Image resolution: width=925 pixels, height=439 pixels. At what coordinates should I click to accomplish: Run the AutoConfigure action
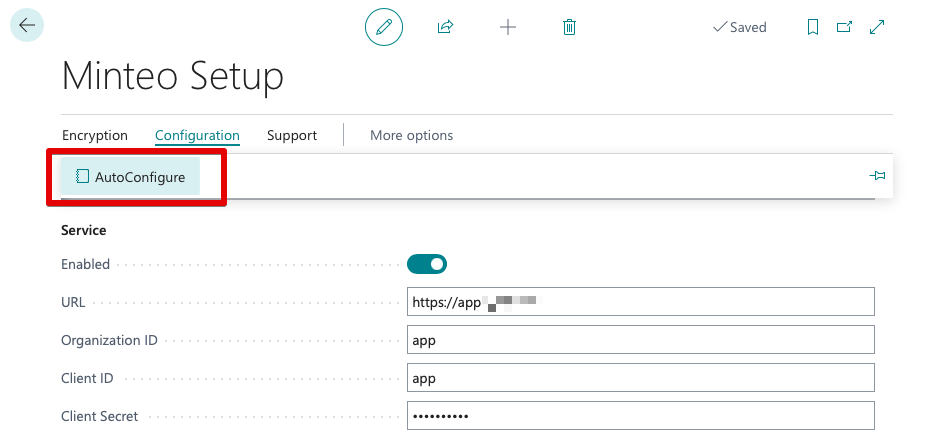(x=130, y=176)
